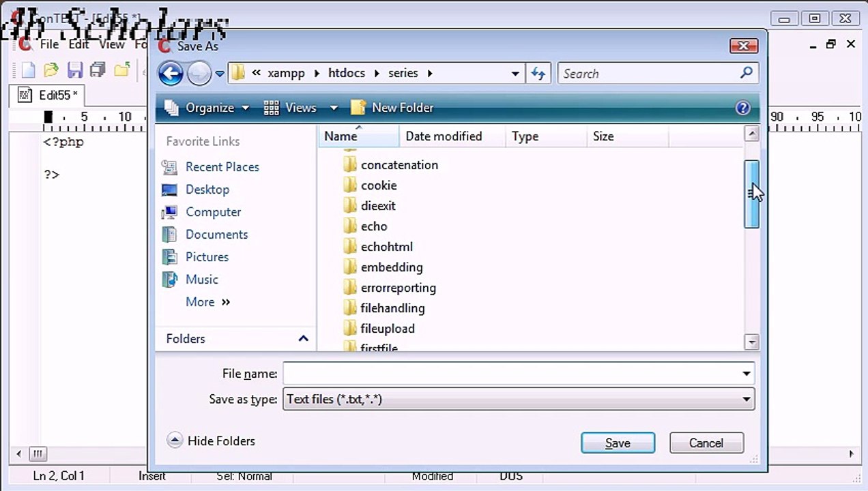Viewport: 868px width, 491px height.
Task: Select the concatenation folder
Action: click(x=390, y=165)
